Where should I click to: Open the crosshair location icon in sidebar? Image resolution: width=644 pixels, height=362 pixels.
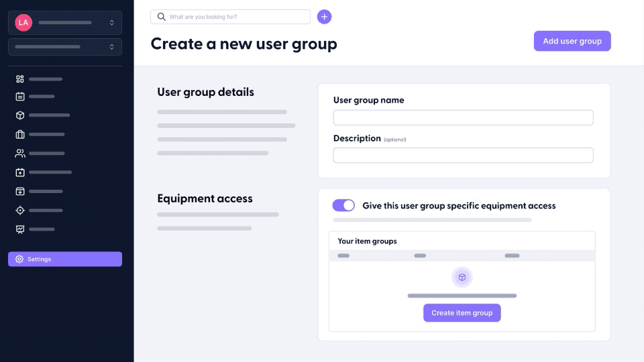(19, 210)
